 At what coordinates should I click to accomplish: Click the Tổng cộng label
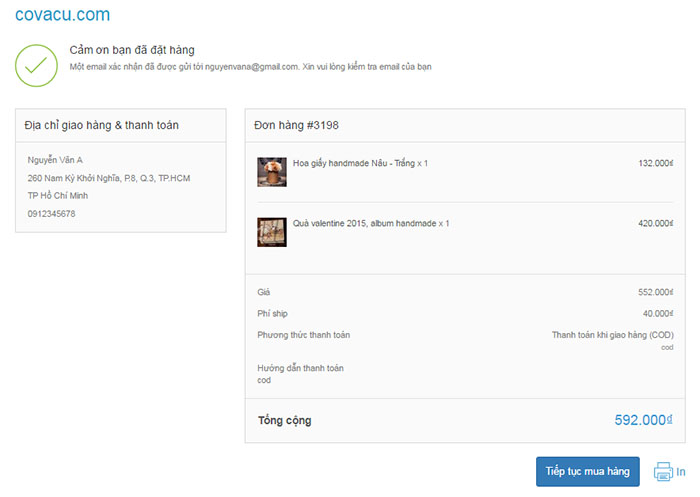tap(285, 420)
